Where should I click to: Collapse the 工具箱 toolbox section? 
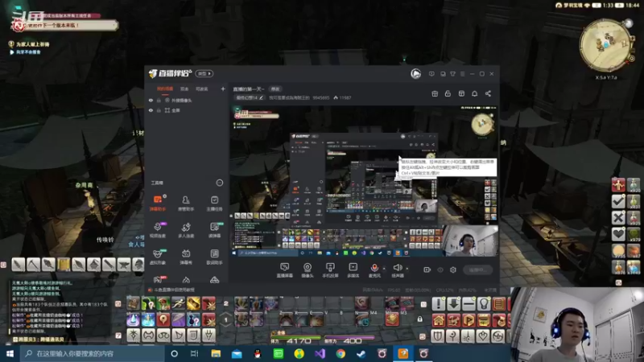pos(219,183)
